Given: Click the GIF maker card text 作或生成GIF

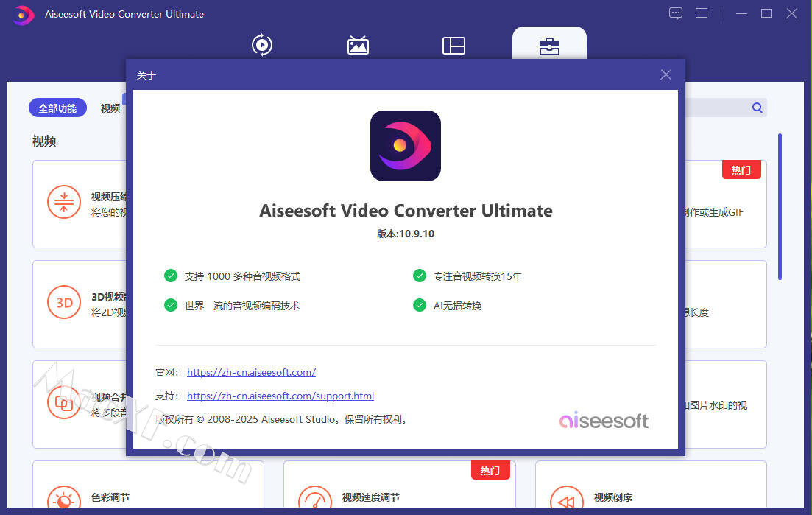Looking at the screenshot, I should click(x=714, y=212).
